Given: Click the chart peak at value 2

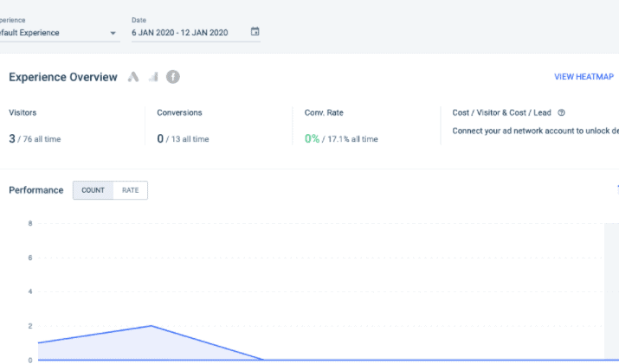Looking at the screenshot, I should [x=152, y=326].
